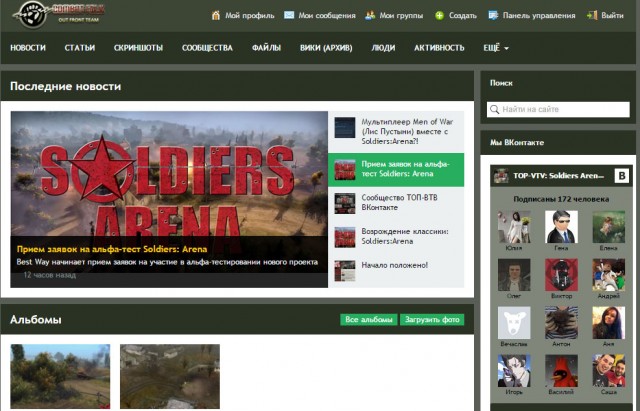Screen dimensions: 640x411
Task: Select news item Мультиплеер Men of War
Action: pyautogui.click(x=396, y=131)
